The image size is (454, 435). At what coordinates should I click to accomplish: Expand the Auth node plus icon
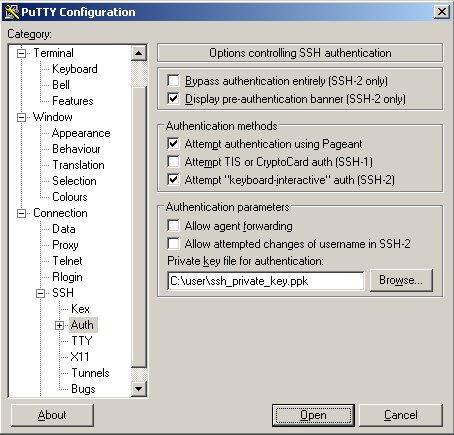[59, 325]
